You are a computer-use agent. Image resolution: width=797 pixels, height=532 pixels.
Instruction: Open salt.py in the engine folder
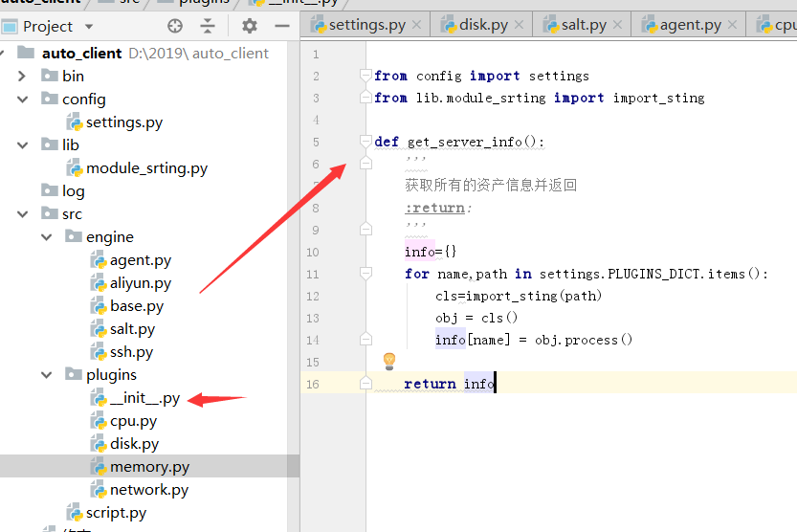pos(132,329)
